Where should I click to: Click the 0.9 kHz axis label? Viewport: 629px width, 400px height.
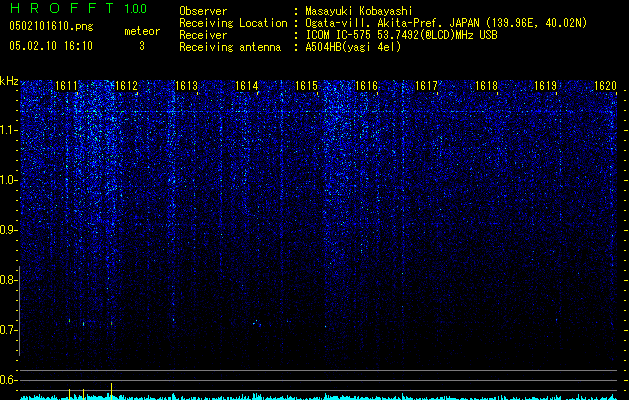pyautogui.click(x=8, y=230)
